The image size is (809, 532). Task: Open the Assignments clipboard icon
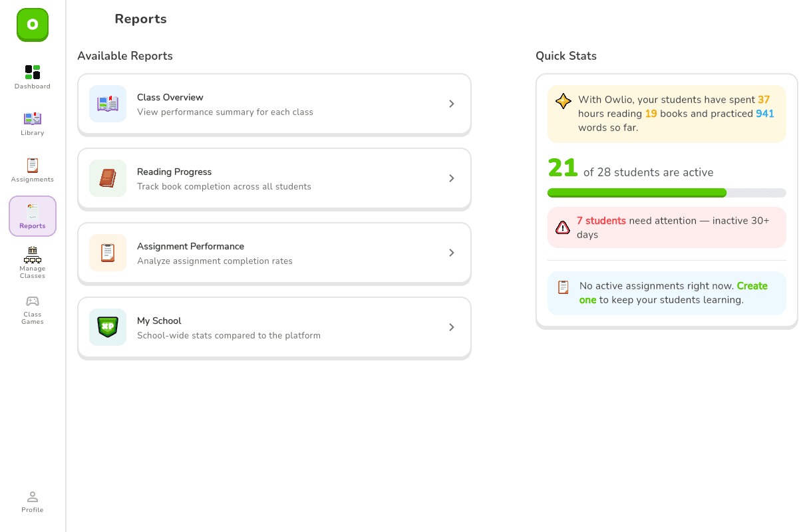(x=33, y=166)
